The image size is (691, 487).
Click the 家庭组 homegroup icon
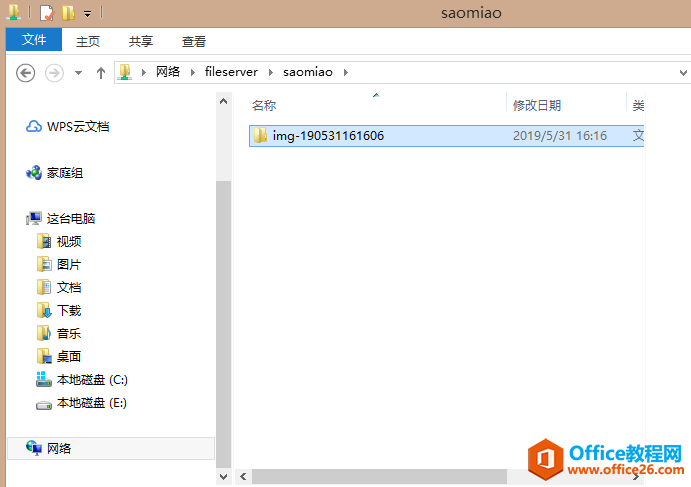coord(34,173)
